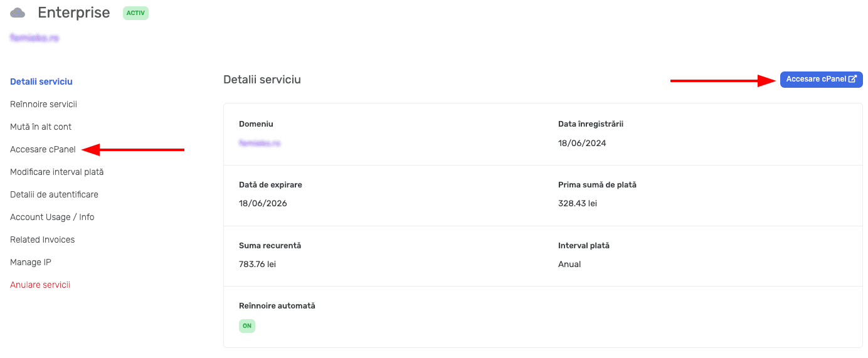Click the green ACTIV status badge
Viewport: 868px width, 358px height.
(x=135, y=13)
